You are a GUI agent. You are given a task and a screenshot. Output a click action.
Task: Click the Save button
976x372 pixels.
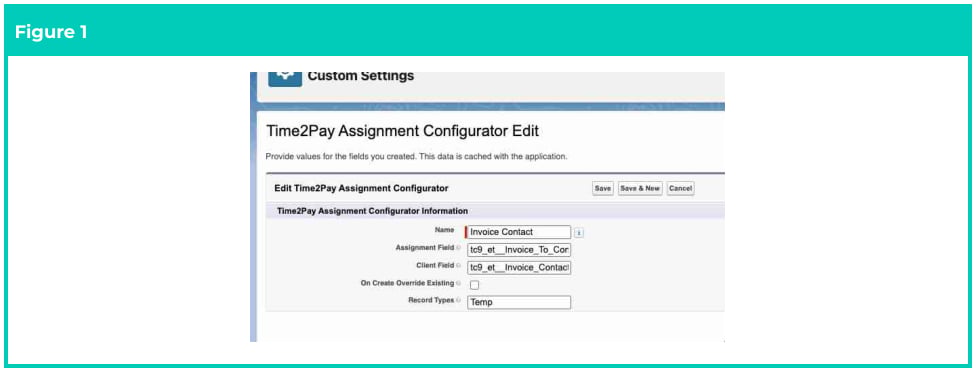(x=603, y=188)
